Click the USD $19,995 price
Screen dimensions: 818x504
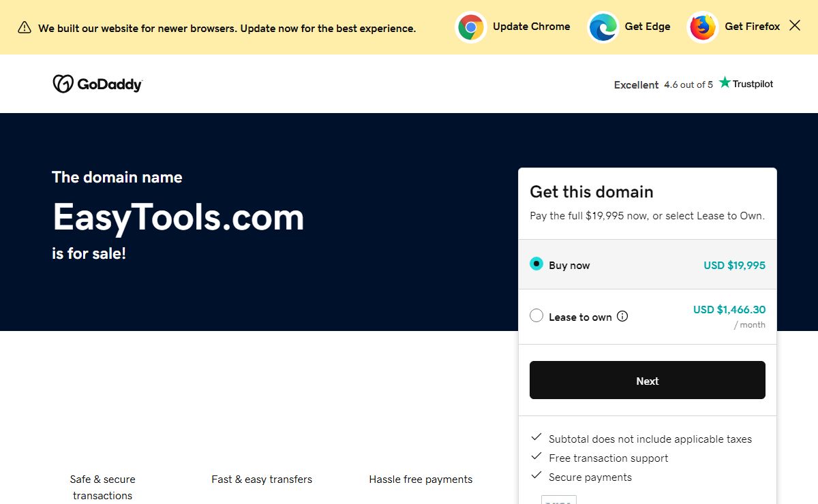coord(734,266)
